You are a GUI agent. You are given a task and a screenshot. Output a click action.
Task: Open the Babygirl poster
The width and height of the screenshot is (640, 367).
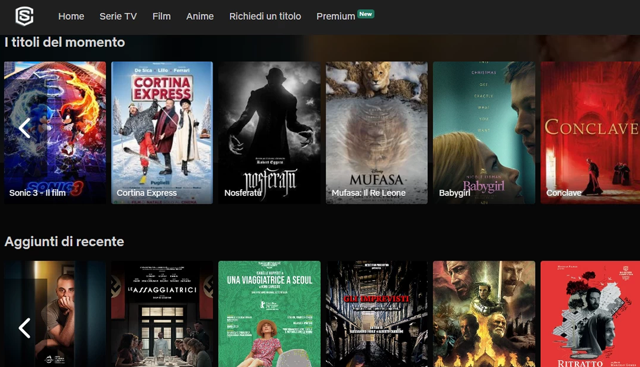pyautogui.click(x=484, y=133)
